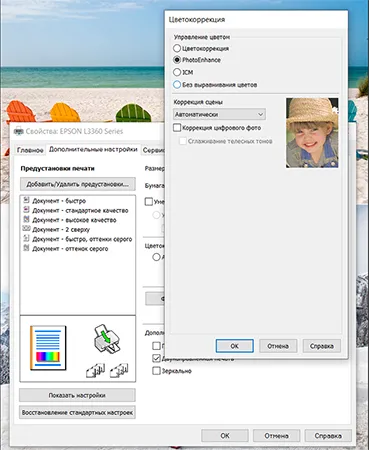Click Отмена in the printer properties window
The width and height of the screenshot is (369, 450).
[276, 436]
